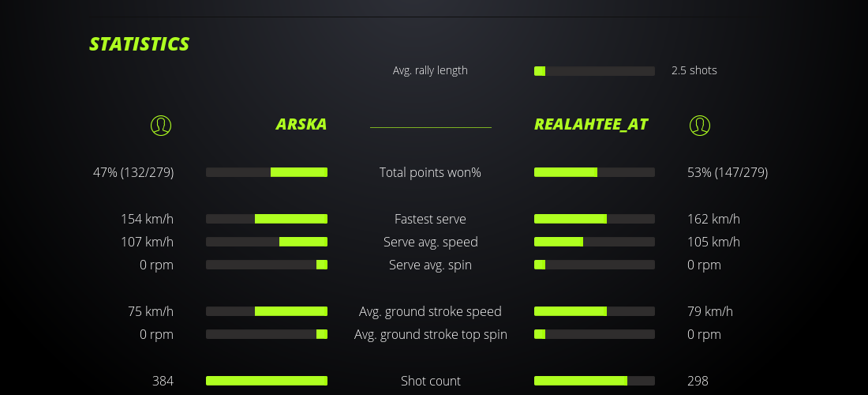This screenshot has height=395, width=868.
Task: Click the STATISTICS heading
Action: tap(140, 44)
